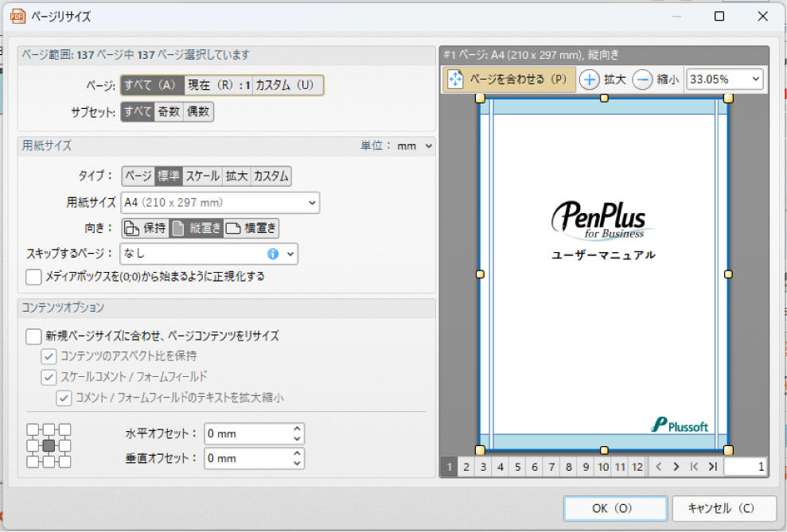
Task: Decrease 水平オフセット value with down arrow
Action: (297, 439)
